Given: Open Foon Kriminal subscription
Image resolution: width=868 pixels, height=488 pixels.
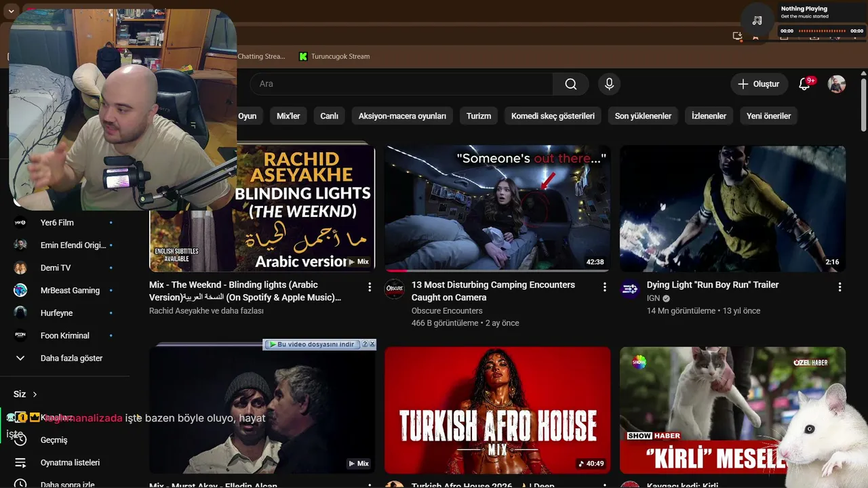Looking at the screenshot, I should [64, 335].
